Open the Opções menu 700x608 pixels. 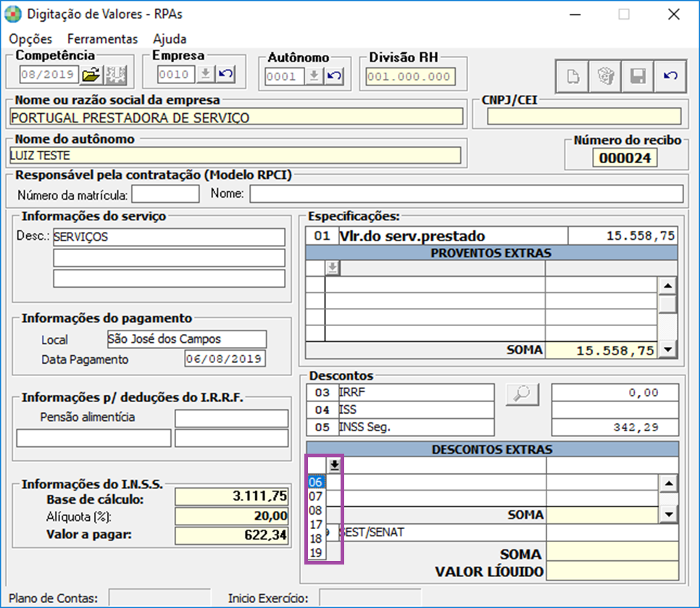(x=30, y=39)
